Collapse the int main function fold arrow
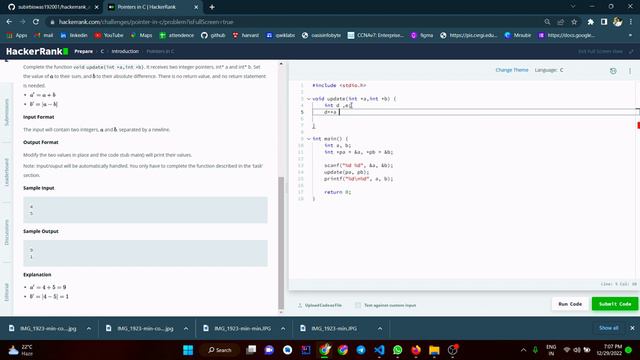 [x=309, y=139]
